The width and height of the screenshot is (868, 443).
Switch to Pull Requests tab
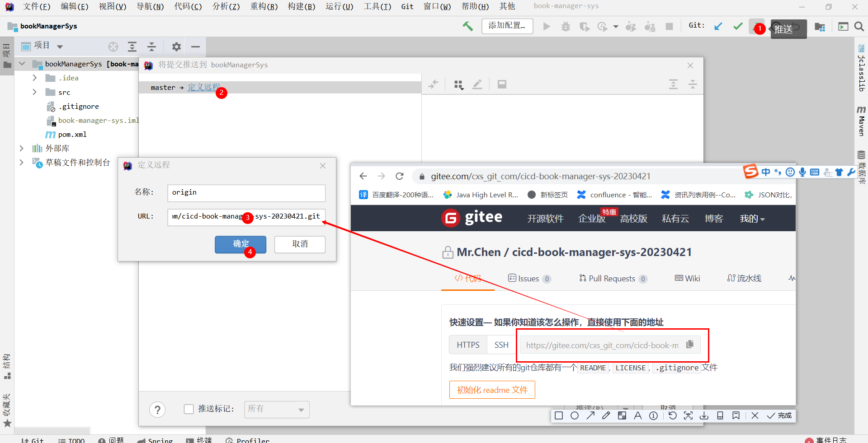tap(613, 279)
